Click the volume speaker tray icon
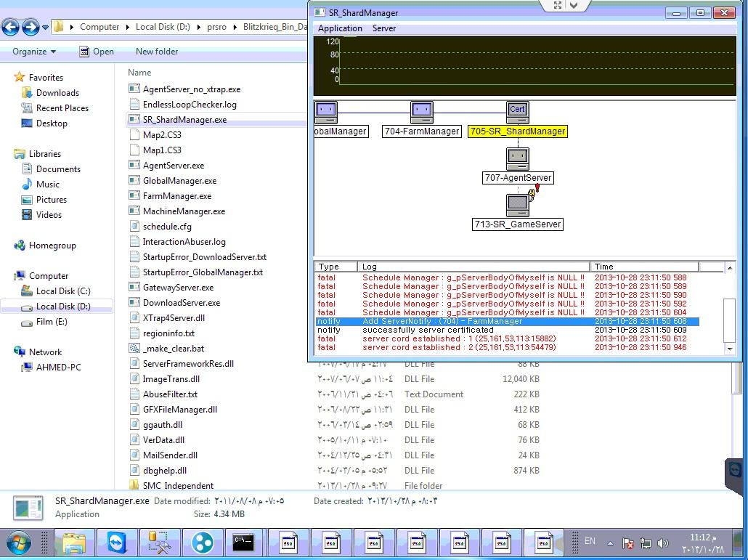Viewport: 748px width, 560px height. coord(662,543)
